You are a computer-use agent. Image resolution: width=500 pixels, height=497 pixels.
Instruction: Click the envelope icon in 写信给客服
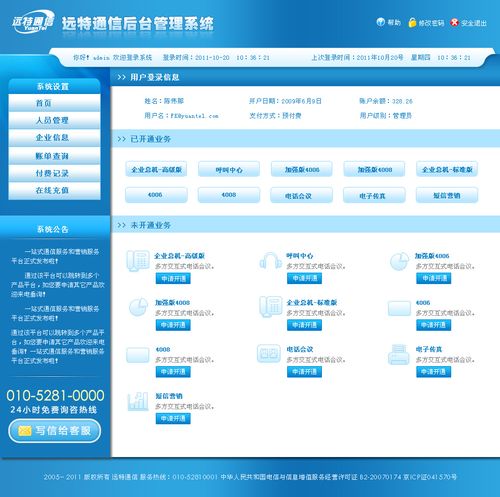coord(24,431)
